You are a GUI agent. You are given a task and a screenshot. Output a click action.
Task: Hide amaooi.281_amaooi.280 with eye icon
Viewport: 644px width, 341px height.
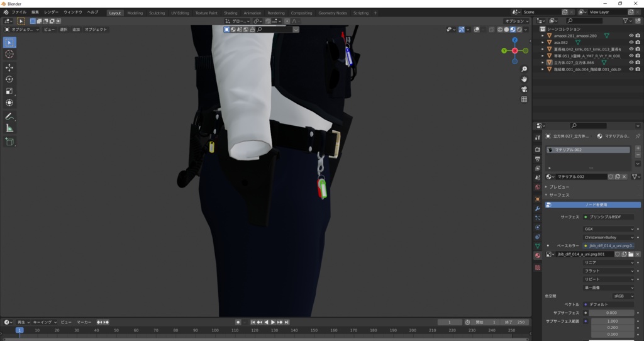pos(631,36)
